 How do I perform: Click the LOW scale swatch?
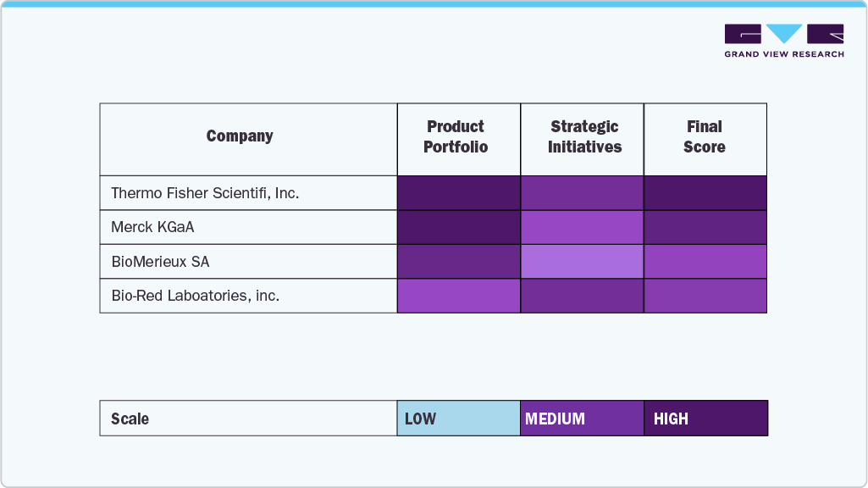[x=458, y=419]
